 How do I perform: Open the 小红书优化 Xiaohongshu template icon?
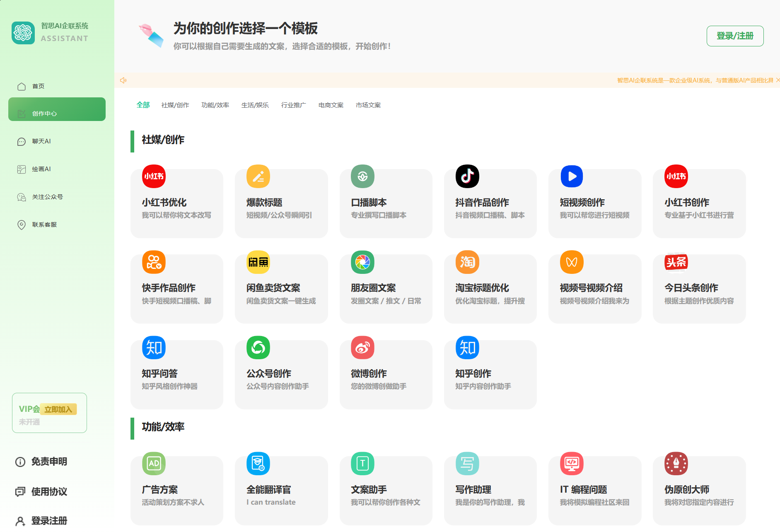154,177
